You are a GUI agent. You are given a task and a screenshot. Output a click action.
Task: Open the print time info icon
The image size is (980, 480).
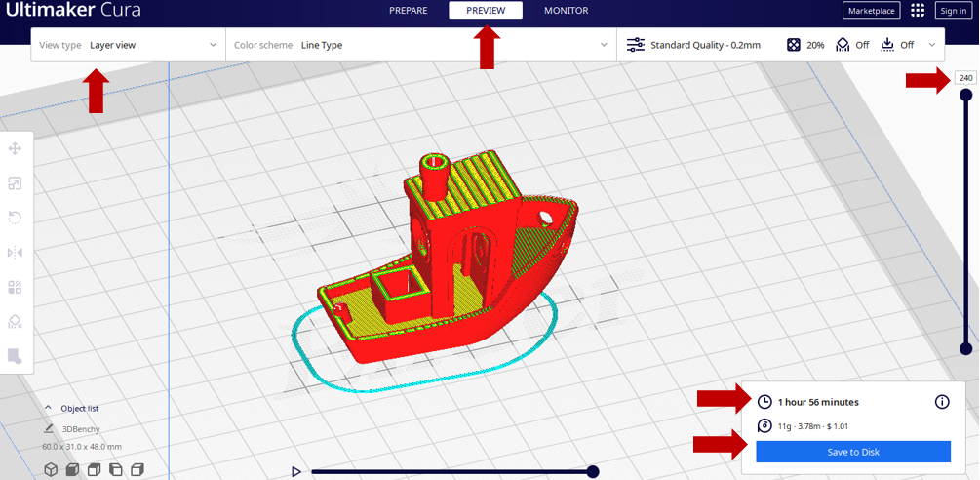pyautogui.click(x=942, y=402)
